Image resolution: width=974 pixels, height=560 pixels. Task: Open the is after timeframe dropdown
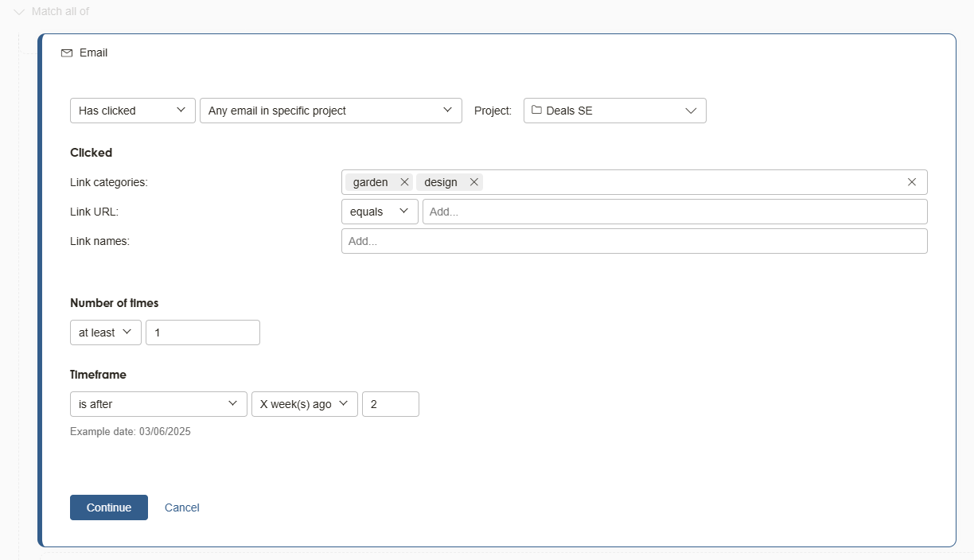click(158, 404)
